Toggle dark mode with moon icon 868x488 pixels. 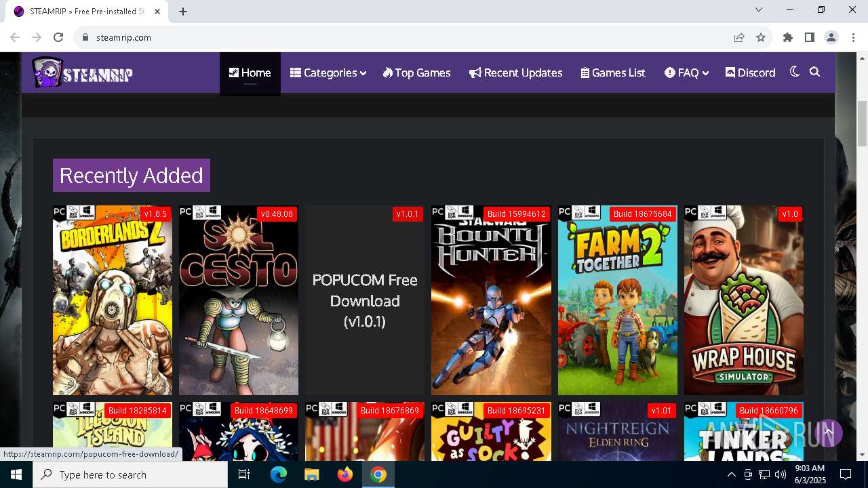795,72
